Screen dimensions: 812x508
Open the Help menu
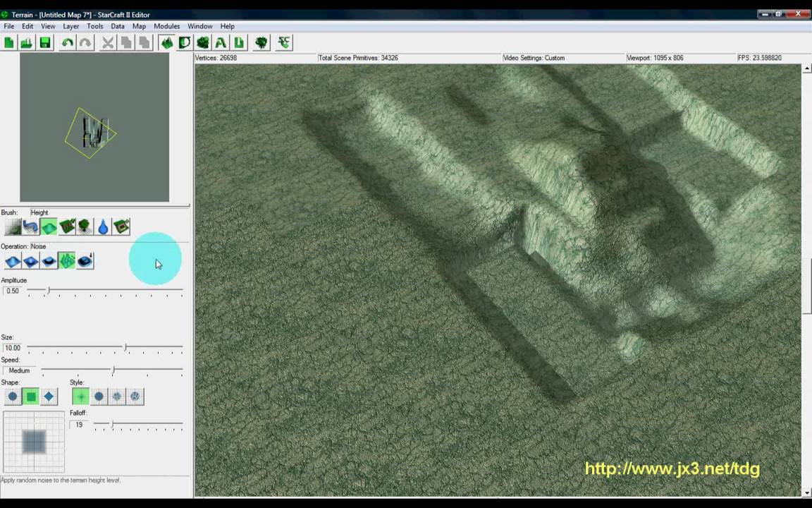coord(228,26)
